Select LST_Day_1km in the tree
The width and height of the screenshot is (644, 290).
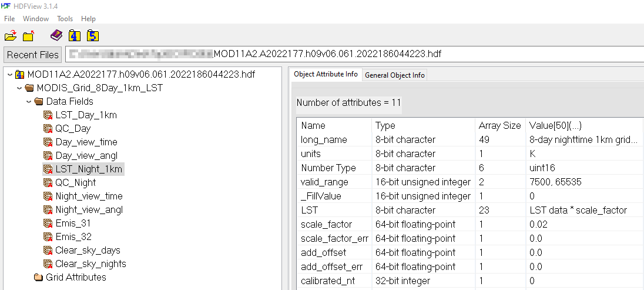click(86, 115)
